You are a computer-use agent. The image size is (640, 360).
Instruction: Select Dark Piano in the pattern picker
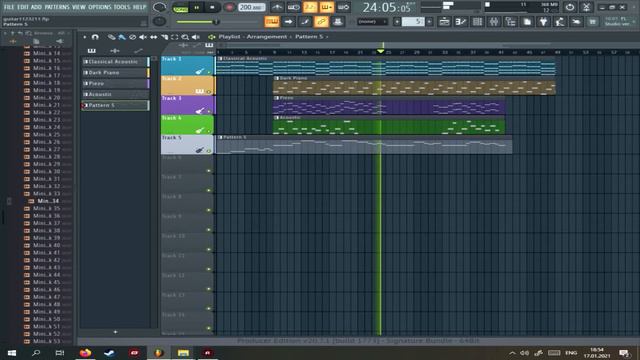pos(115,73)
